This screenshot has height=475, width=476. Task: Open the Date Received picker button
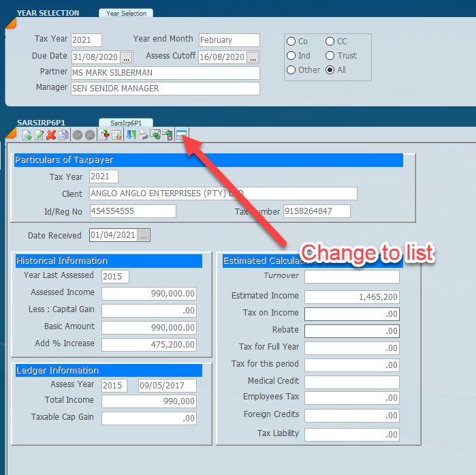pos(143,236)
